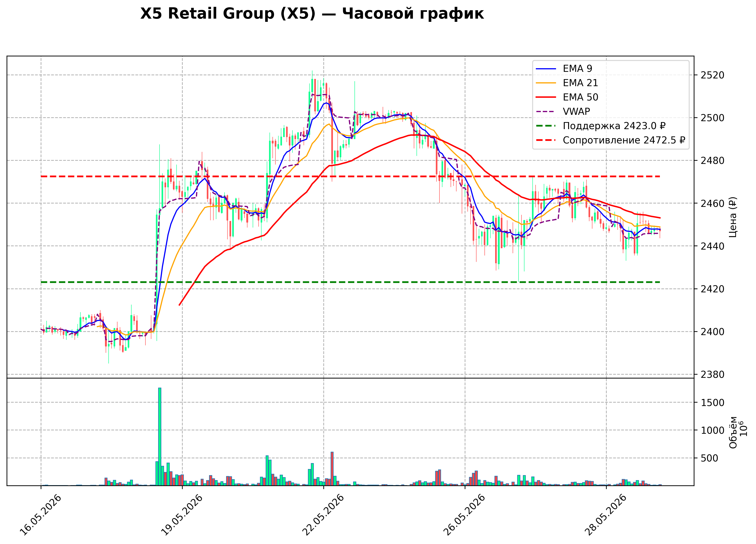Image resolution: width=756 pixels, height=544 pixels.
Task: Click the purple dashed VWAP legend sample
Action: pyautogui.click(x=546, y=112)
